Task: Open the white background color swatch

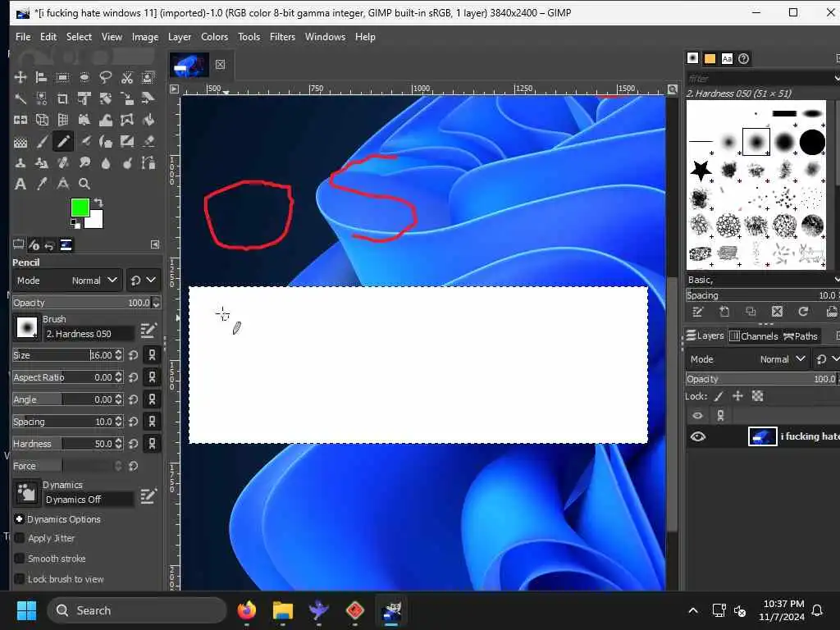Action: [96, 221]
